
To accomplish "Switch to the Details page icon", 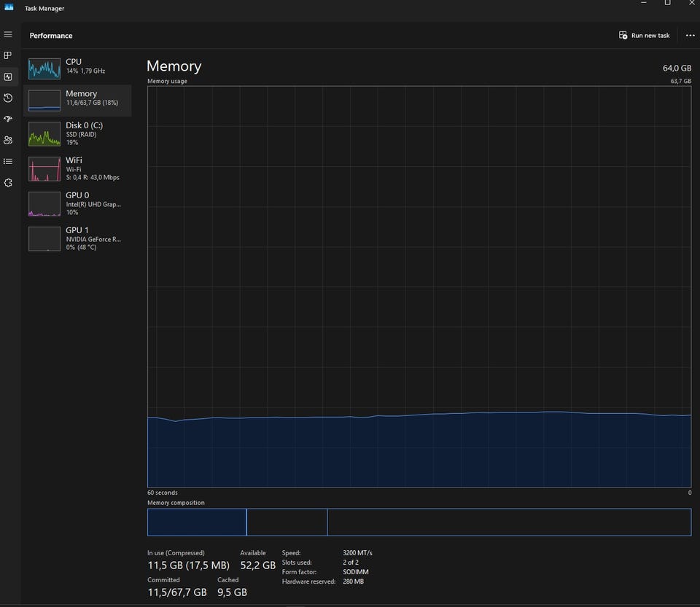I will pos(8,161).
